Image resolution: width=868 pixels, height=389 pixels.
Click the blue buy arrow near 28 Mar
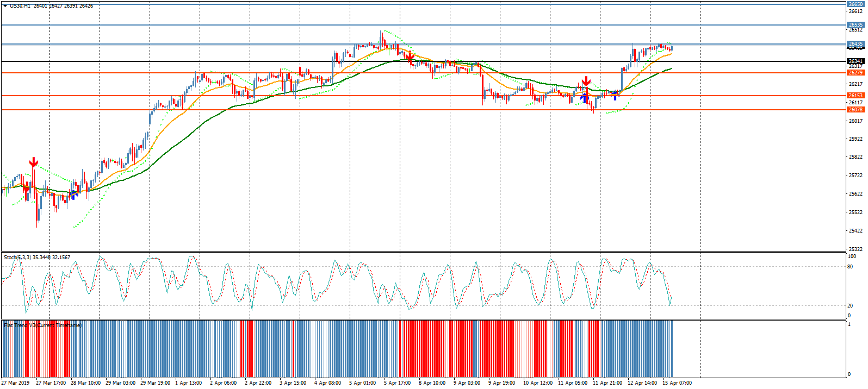73,194
